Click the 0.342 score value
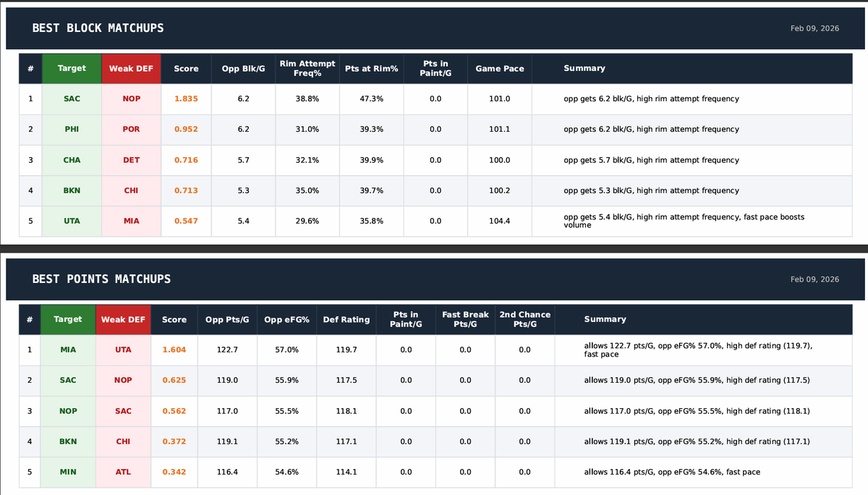Screen dimensions: 868x495 174,472
